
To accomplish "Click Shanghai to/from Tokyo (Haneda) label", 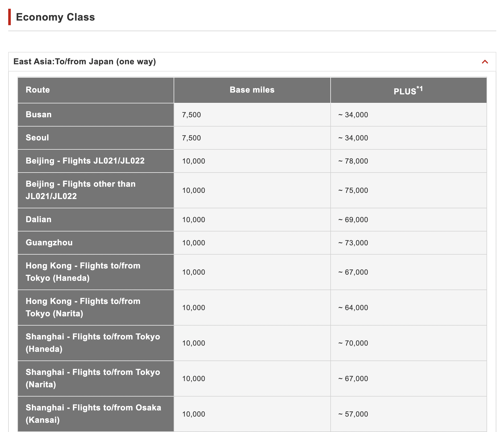I will (93, 343).
